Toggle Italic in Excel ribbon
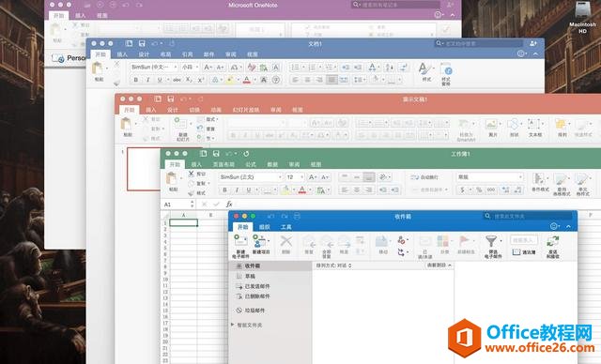The width and height of the screenshot is (601, 364). click(x=237, y=190)
